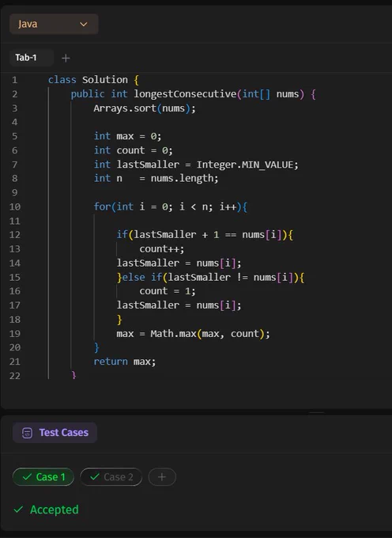This screenshot has width=392, height=538.
Task: Click the Accepted result status
Action: point(55,510)
